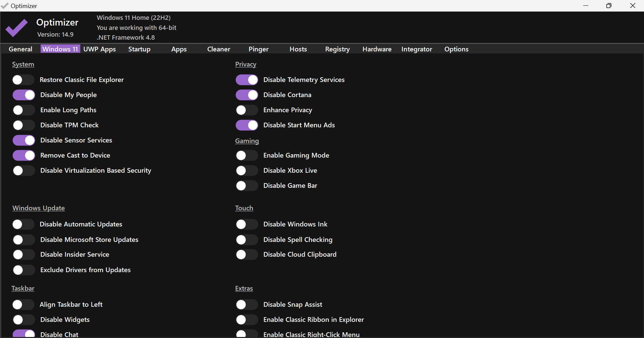
Task: Switch to the Cleaner tab
Action: 218,49
